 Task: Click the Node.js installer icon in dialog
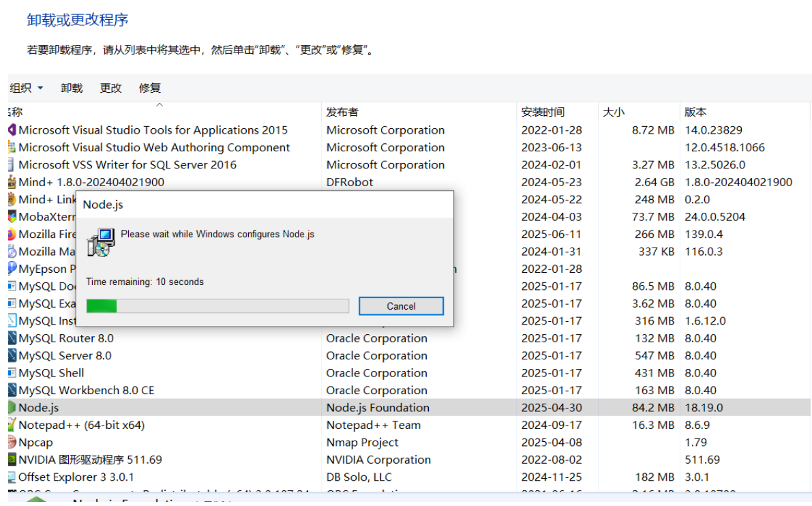coord(100,242)
